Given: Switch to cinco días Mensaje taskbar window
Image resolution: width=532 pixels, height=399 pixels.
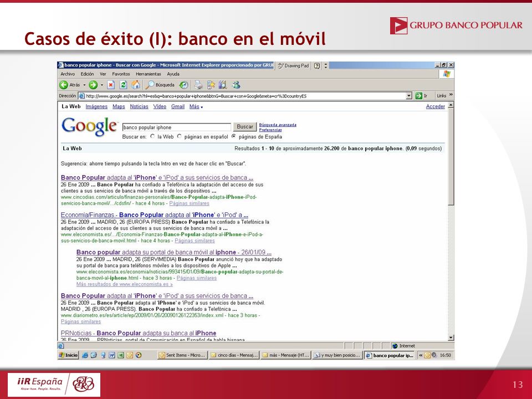Looking at the screenshot, I should [x=234, y=355].
